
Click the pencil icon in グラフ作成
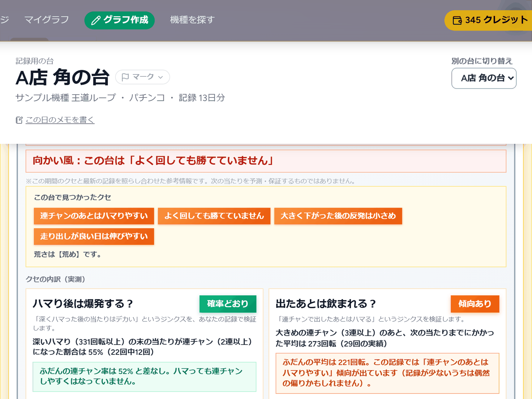pyautogui.click(x=96, y=20)
